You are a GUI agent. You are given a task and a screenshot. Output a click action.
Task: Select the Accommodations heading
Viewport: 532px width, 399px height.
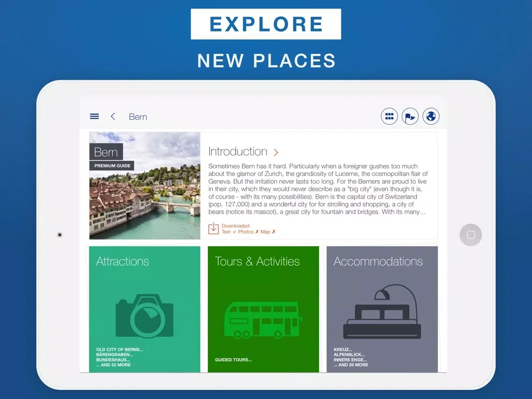click(378, 261)
